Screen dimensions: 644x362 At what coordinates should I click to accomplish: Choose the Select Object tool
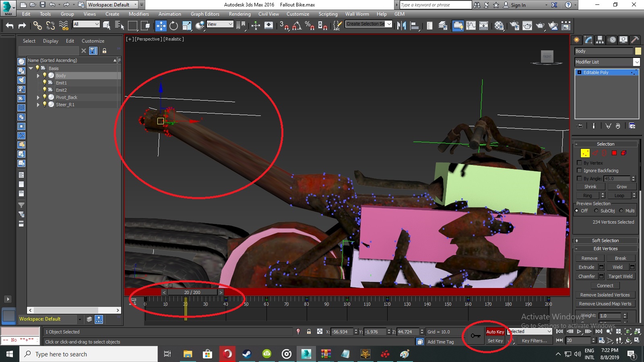(x=107, y=26)
